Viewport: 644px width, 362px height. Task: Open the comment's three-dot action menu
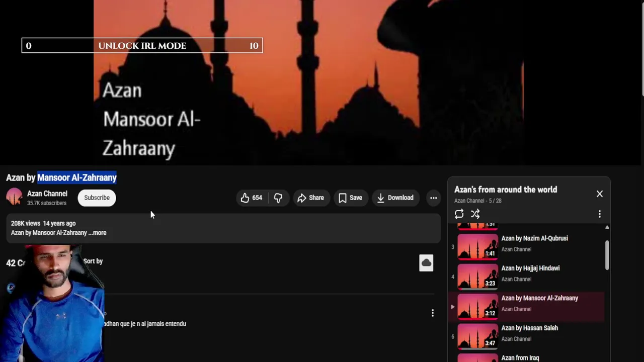[433, 313]
